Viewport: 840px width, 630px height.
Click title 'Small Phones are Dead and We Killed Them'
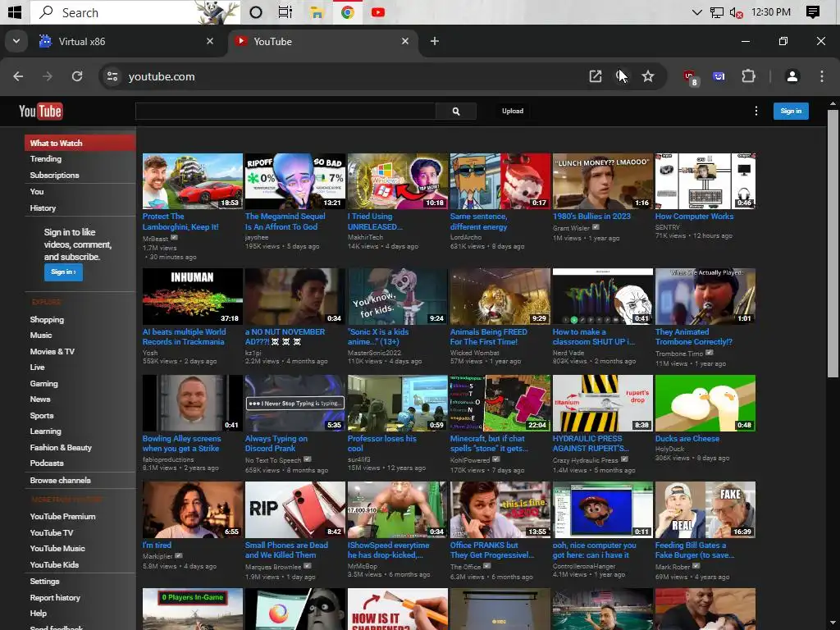pyautogui.click(x=286, y=550)
